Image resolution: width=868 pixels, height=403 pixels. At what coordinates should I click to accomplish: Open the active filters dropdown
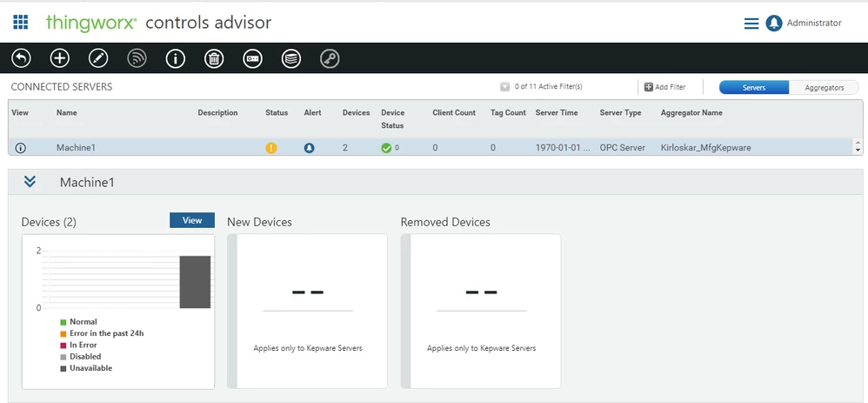504,87
